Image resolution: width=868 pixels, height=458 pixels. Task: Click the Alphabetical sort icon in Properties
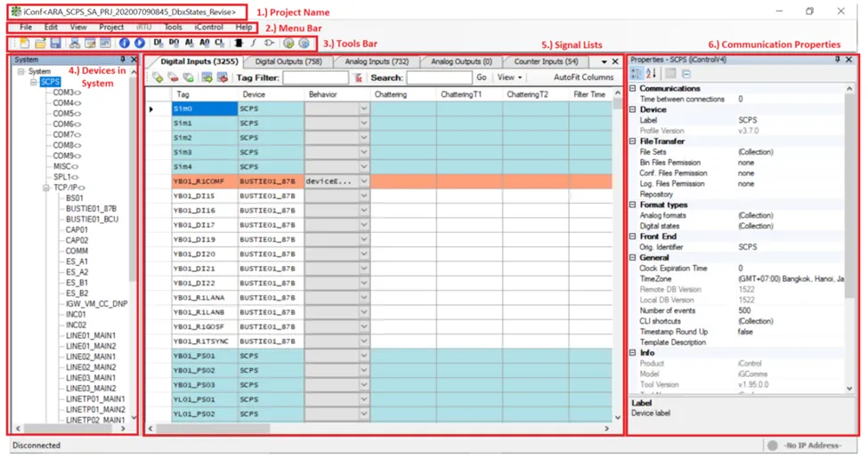(652, 73)
